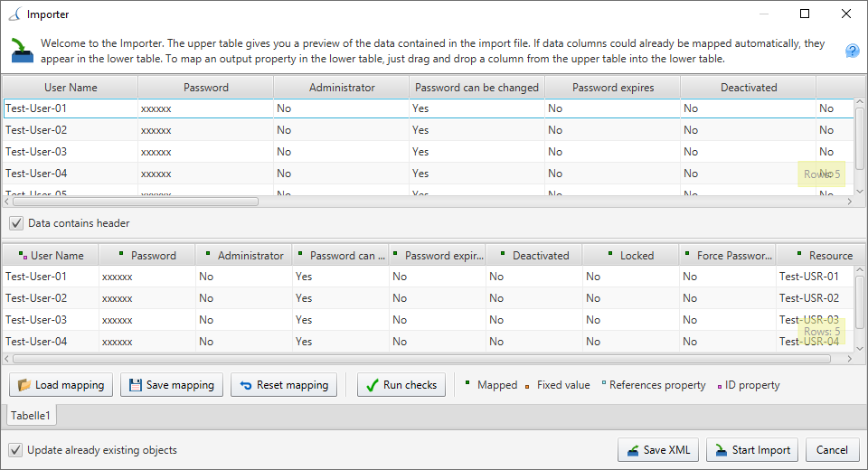
Task: Click the Cancel button
Action: [832, 449]
